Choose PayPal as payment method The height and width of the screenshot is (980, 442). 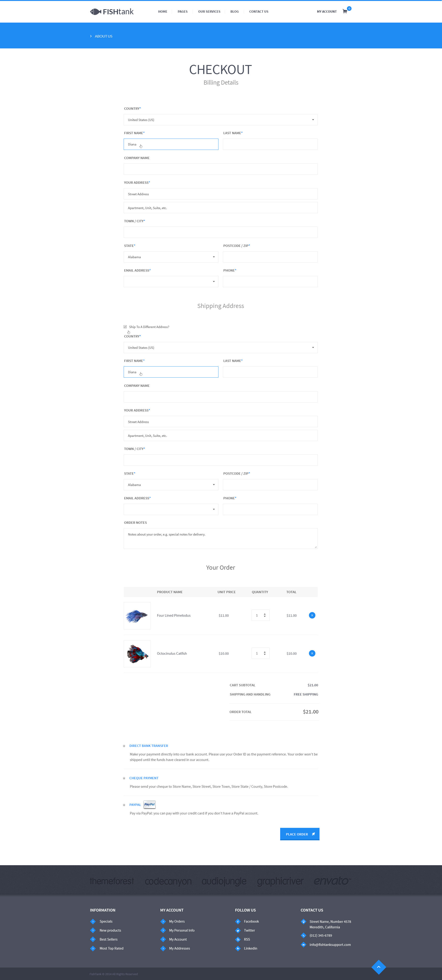(124, 805)
